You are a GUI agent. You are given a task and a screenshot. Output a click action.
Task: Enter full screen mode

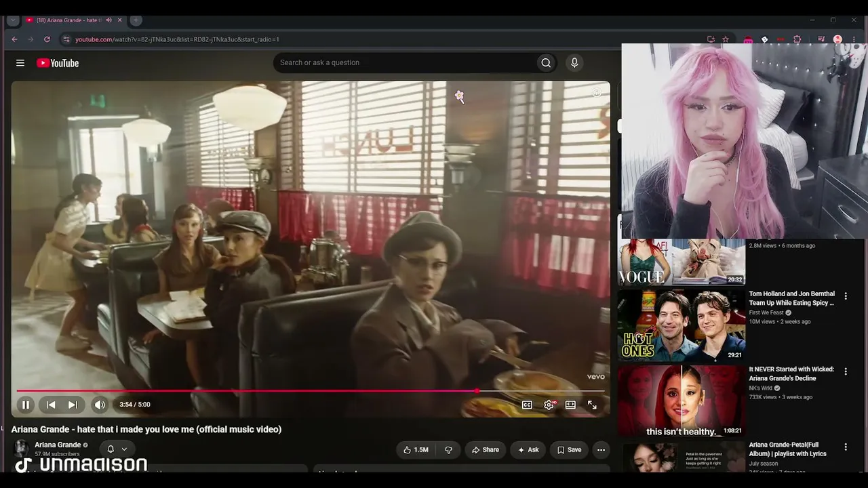point(592,405)
